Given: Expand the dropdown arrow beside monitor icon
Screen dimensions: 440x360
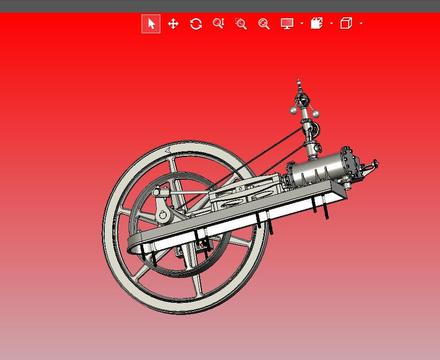Looking at the screenshot, I should pos(302,24).
